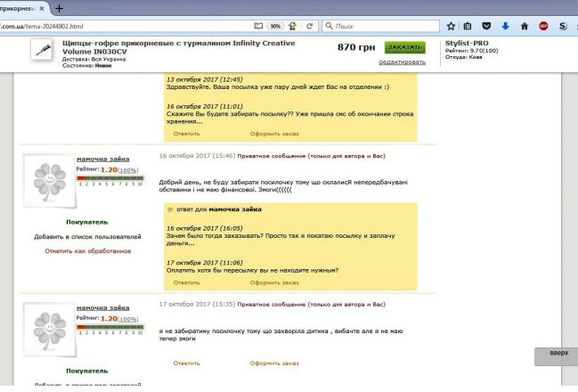This screenshot has width=578, height=392.
Task: Click the 90% zoom level indicator
Action: tap(276, 27)
